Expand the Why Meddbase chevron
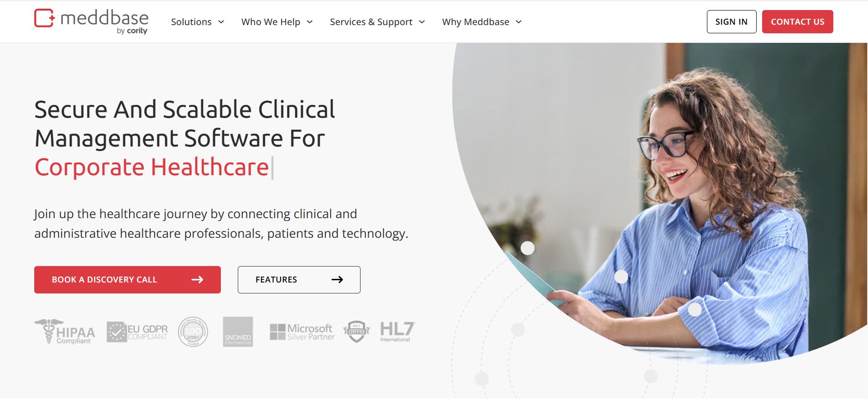The width and height of the screenshot is (868, 408). (519, 22)
